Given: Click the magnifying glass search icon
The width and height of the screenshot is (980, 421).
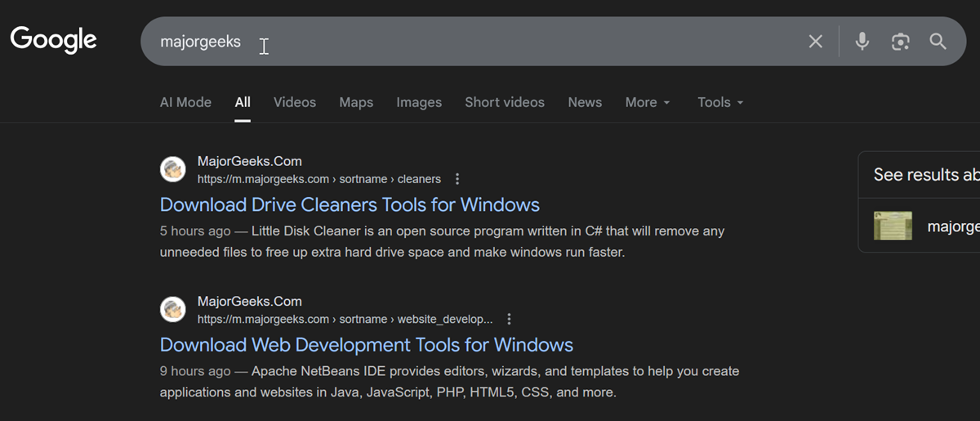Looking at the screenshot, I should (x=938, y=42).
